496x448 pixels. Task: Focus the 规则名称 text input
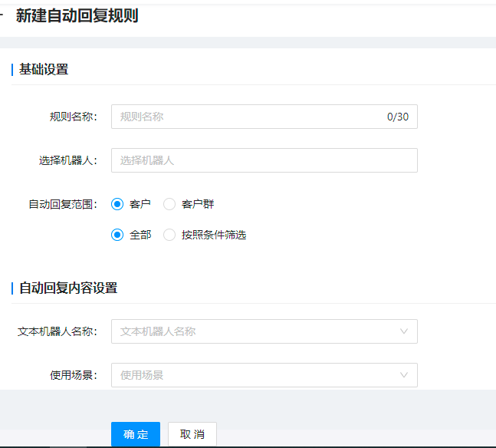[x=264, y=117]
